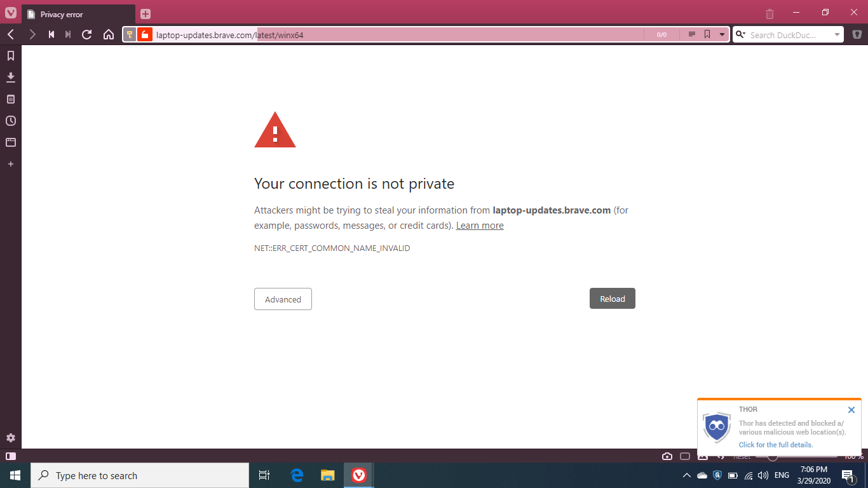Open the clock showing 7:06 PM
The width and height of the screenshot is (868, 488).
click(814, 475)
